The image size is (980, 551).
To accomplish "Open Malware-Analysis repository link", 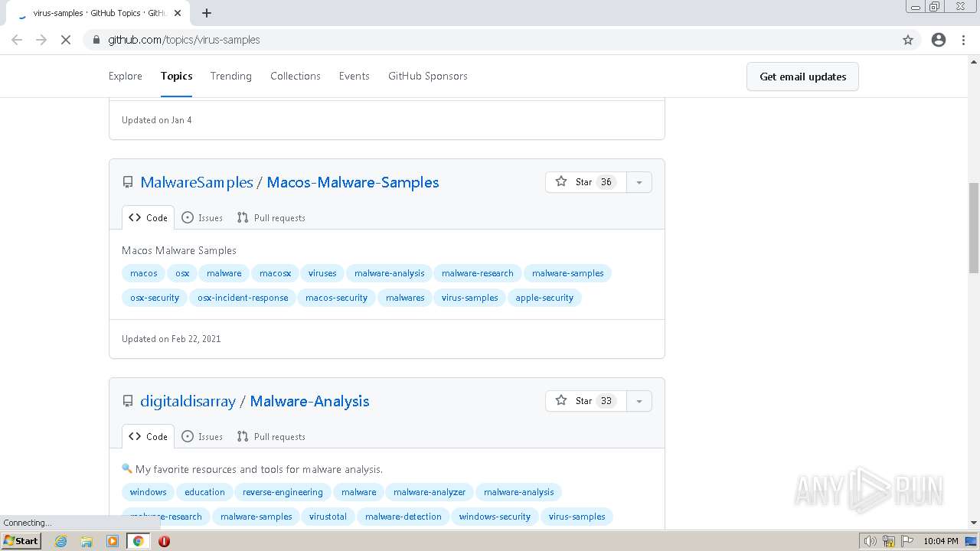I will coord(309,401).
